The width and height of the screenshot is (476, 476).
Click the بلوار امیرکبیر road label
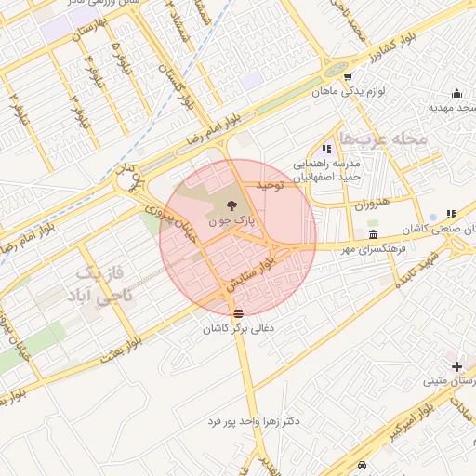412,423
